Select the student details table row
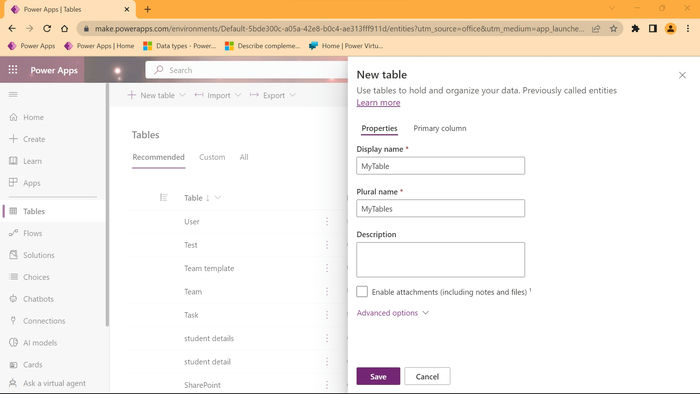The image size is (700, 394). coord(209,338)
